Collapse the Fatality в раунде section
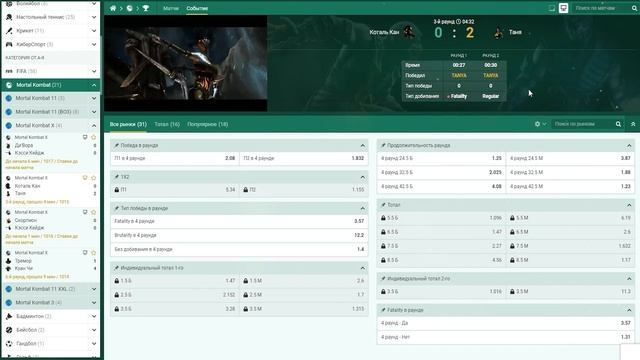 pyautogui.click(x=629, y=310)
